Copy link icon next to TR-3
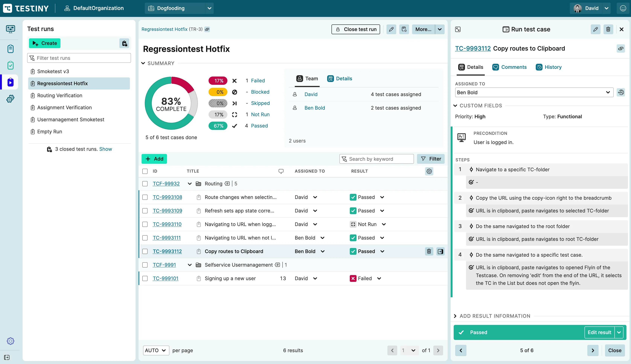Screen dimensions: 631x364 [x=207, y=29]
